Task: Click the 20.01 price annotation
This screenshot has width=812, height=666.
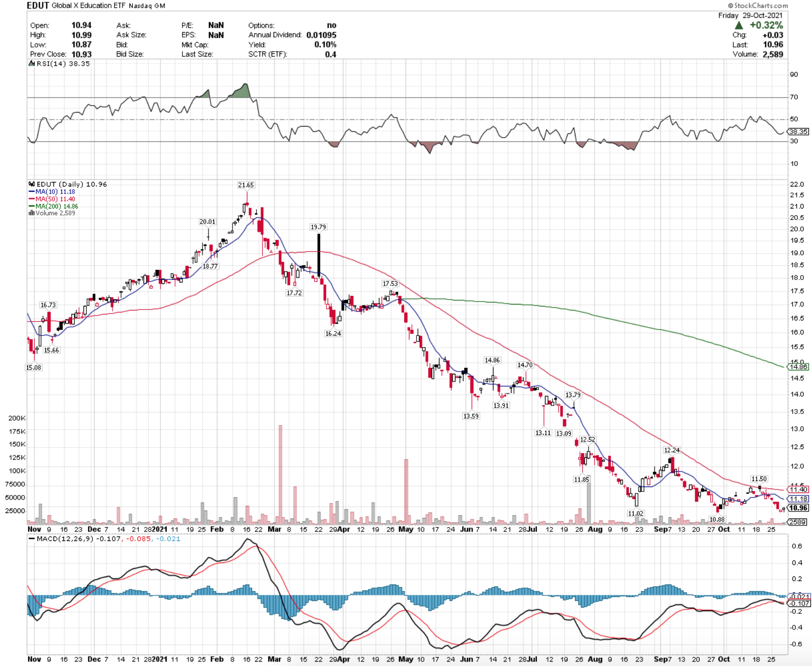Action: [207, 221]
